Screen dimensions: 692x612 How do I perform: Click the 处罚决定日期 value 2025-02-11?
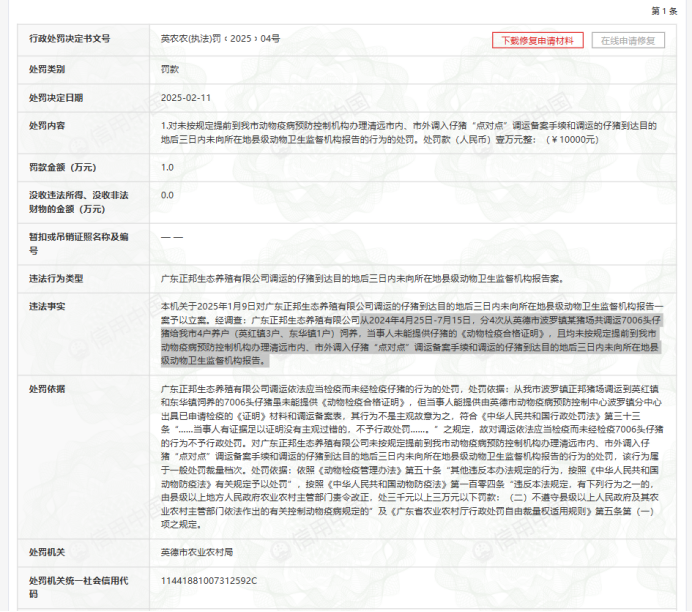coord(186,98)
